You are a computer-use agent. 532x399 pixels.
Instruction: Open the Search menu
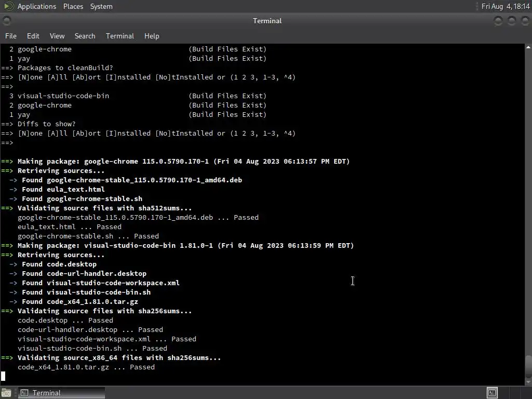point(85,36)
